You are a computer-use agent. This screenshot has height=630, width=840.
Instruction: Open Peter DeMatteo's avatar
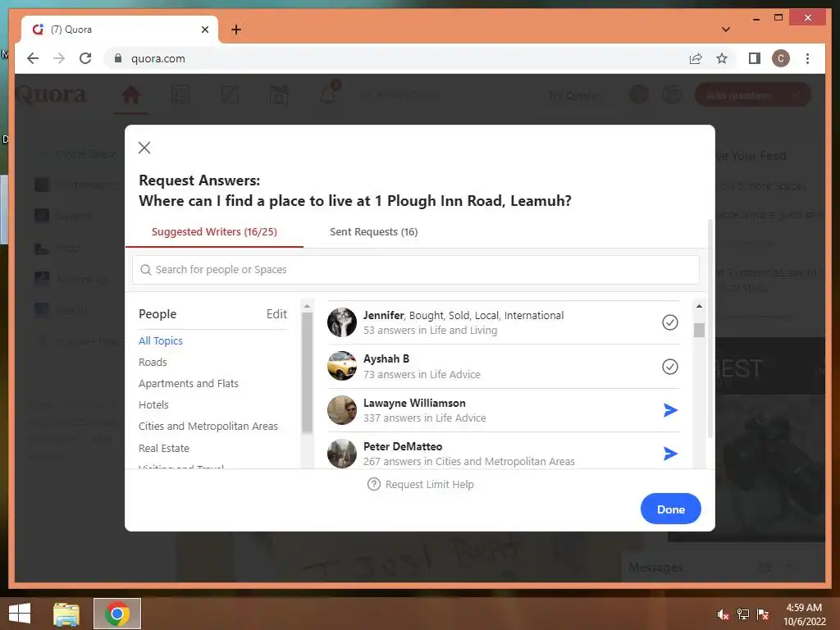click(342, 453)
